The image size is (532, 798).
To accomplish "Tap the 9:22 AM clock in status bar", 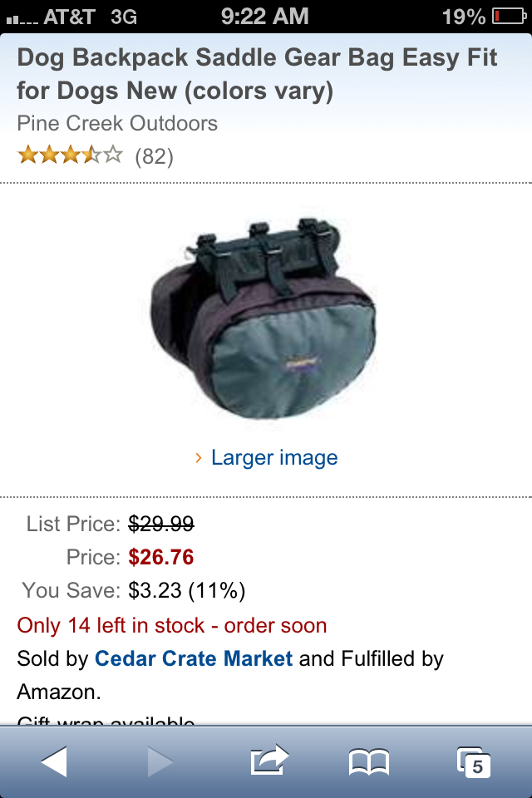I will (x=264, y=17).
